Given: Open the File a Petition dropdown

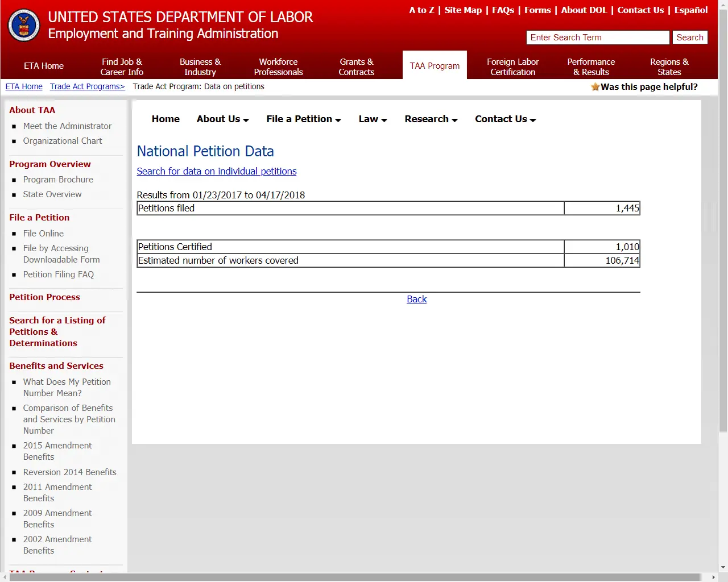Looking at the screenshot, I should (x=303, y=119).
